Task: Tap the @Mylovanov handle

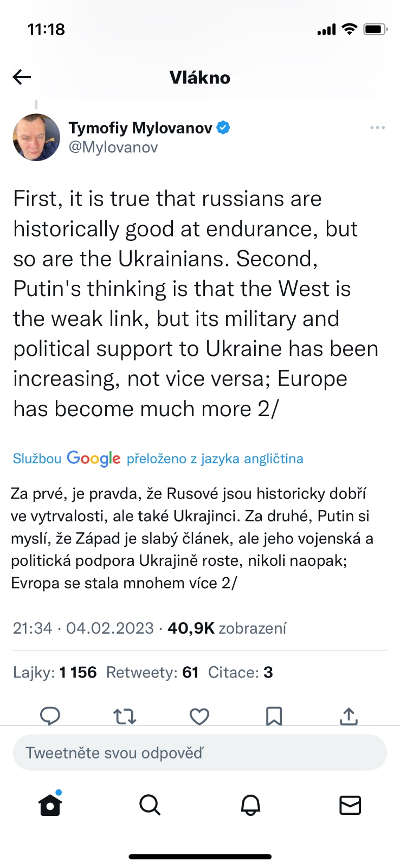Action: click(x=113, y=148)
